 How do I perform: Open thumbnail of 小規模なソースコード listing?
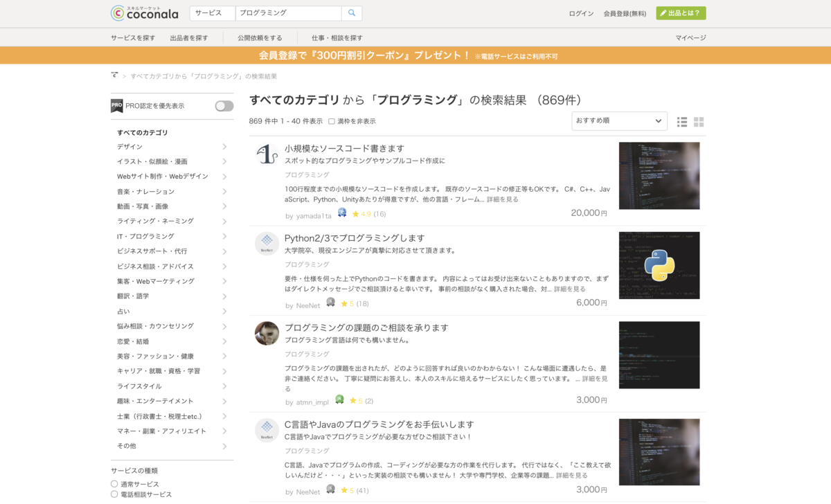click(659, 176)
